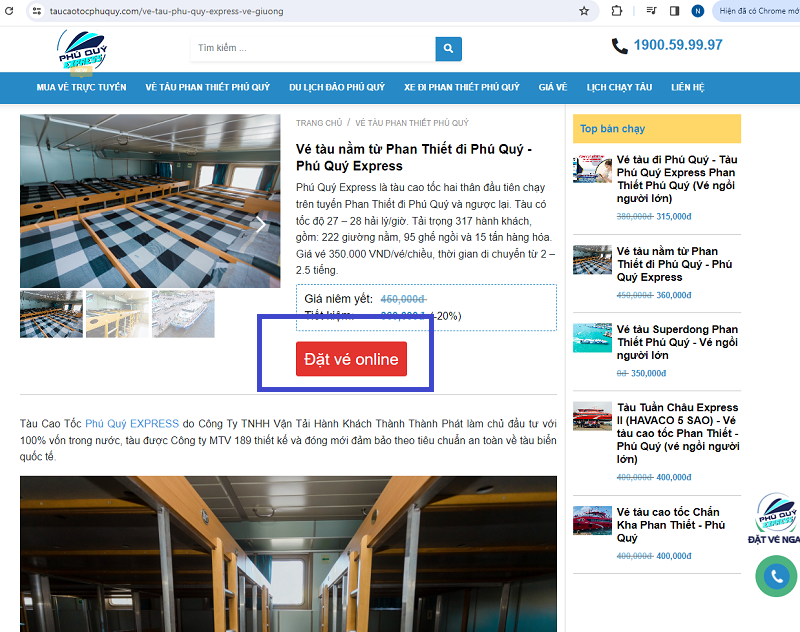Open the large bunk corridor photo

tap(288, 554)
